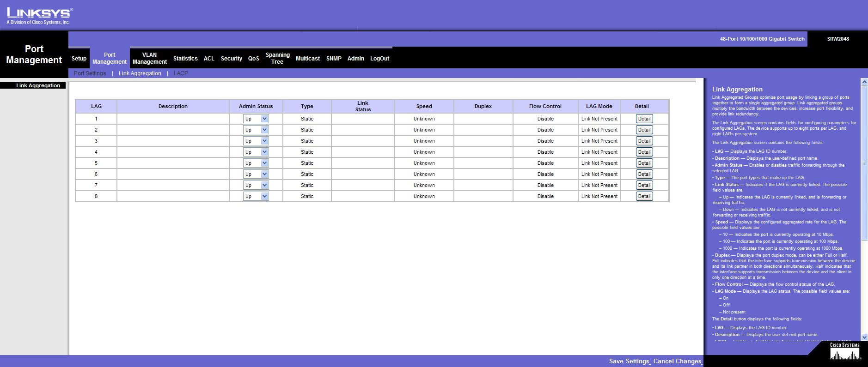The width and height of the screenshot is (868, 367).
Task: View Detail for LAG 5
Action: coord(644,163)
